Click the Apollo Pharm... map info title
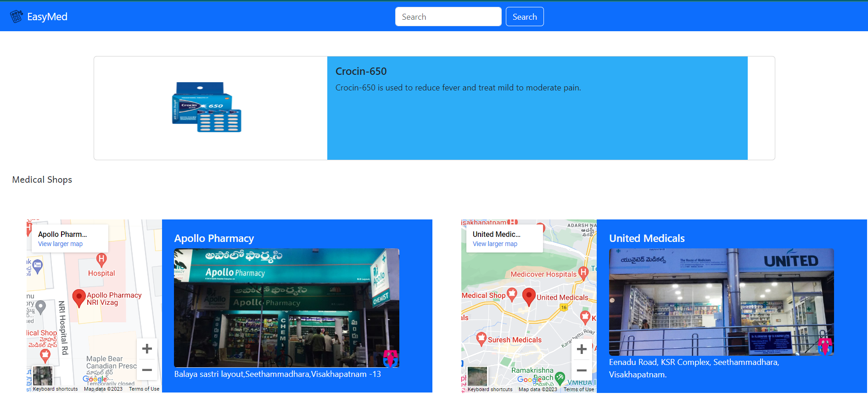Viewport: 868px width, 415px height. (62, 234)
